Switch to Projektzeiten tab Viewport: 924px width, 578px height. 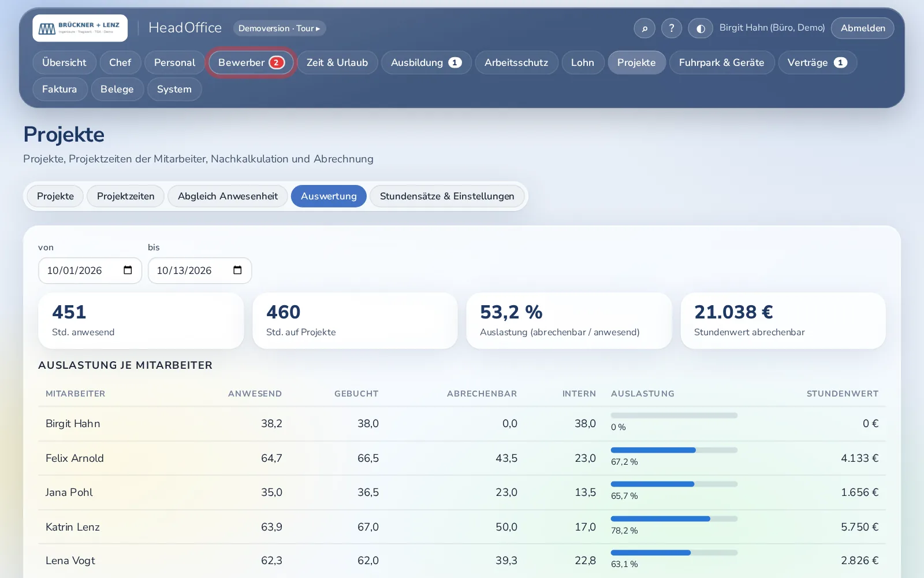tap(126, 196)
